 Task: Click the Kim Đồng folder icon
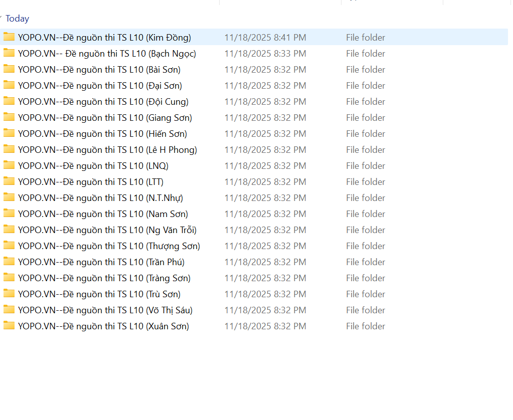(9, 37)
